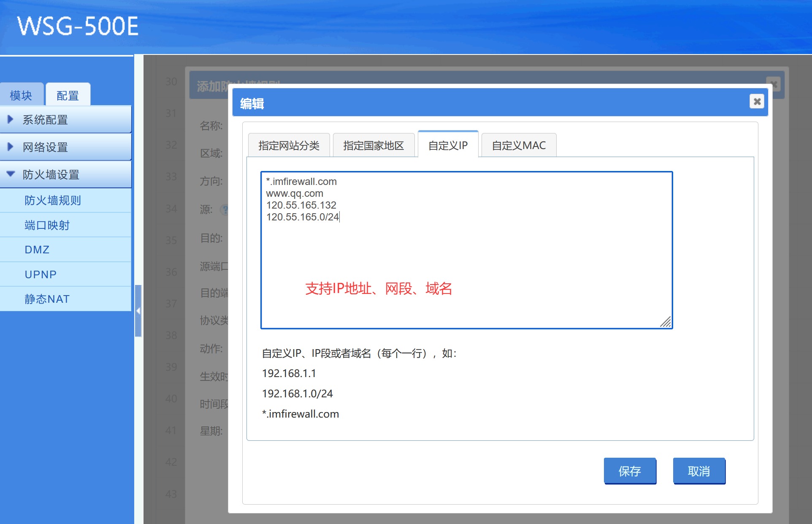Click the 取消 button
The height and width of the screenshot is (524, 812).
699,471
